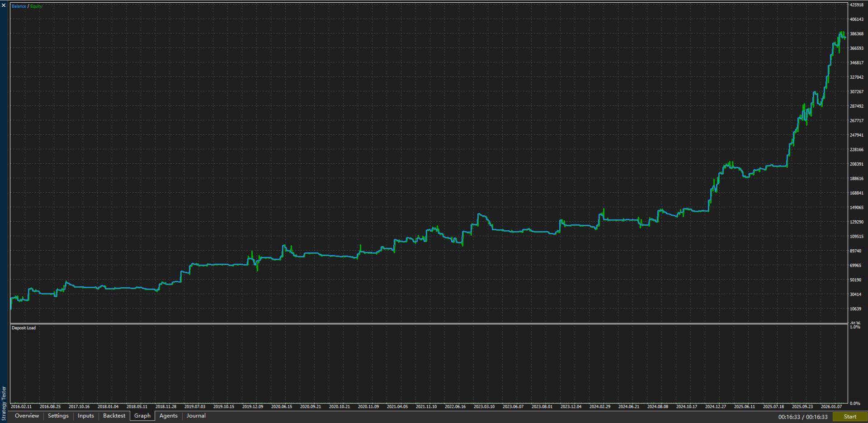Click the 2024.02.29 date label
Screen dimensions: 868x423
600,407
